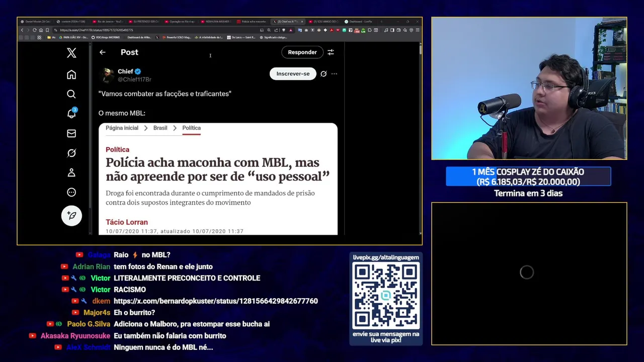The image size is (644, 362).
Task: Click chat message 'RACISMO' by Victor
Action: click(130, 290)
